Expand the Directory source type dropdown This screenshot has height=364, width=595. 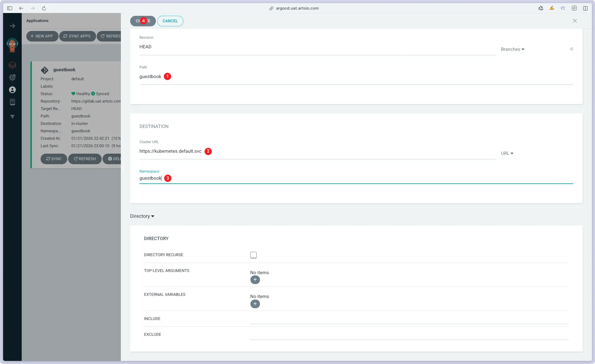coord(142,216)
